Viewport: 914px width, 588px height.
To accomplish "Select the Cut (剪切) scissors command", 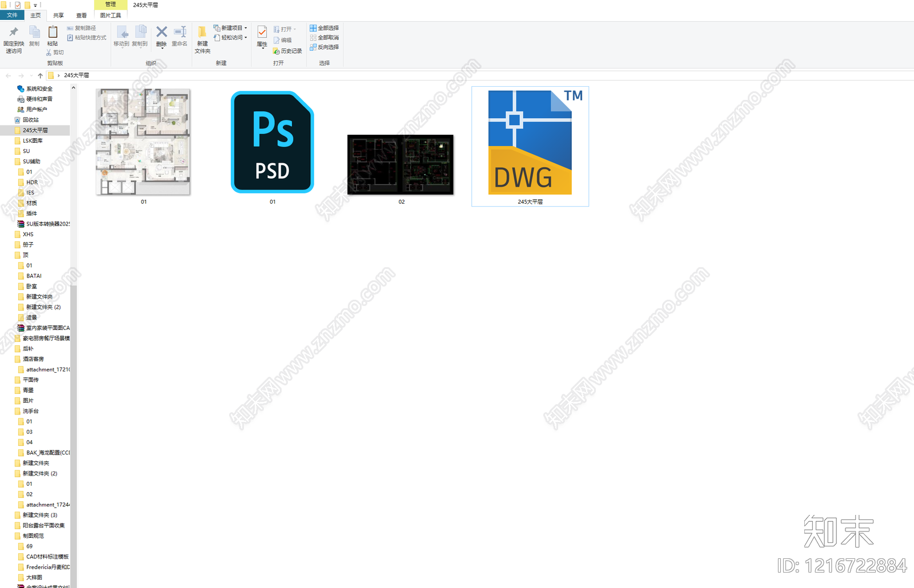I will pyautogui.click(x=55, y=53).
